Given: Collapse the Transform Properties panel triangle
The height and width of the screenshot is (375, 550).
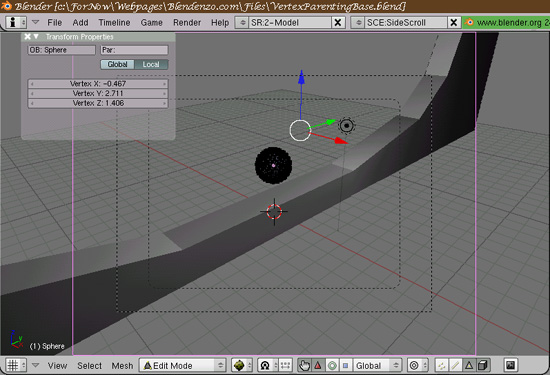Looking at the screenshot, I should click(x=36, y=36).
